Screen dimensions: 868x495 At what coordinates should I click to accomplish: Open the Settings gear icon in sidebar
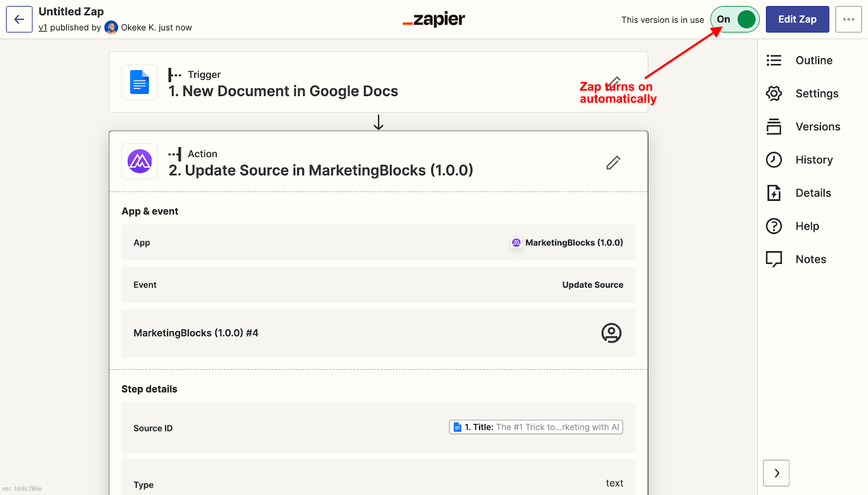coord(774,93)
